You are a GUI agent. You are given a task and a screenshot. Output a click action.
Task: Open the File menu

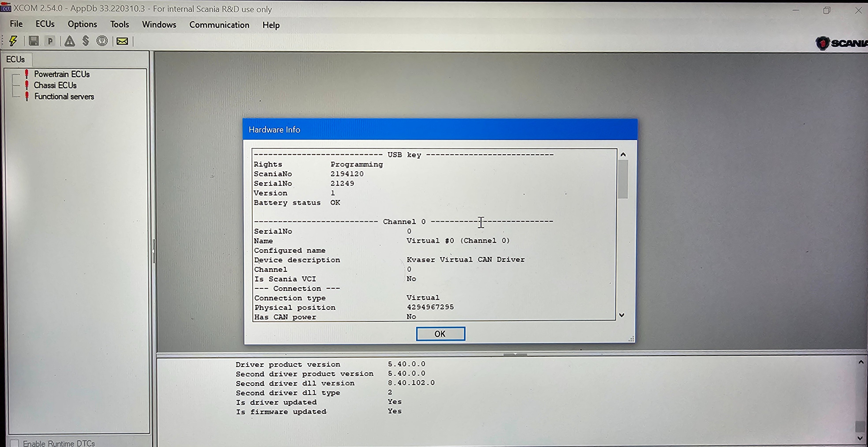pyautogui.click(x=16, y=24)
